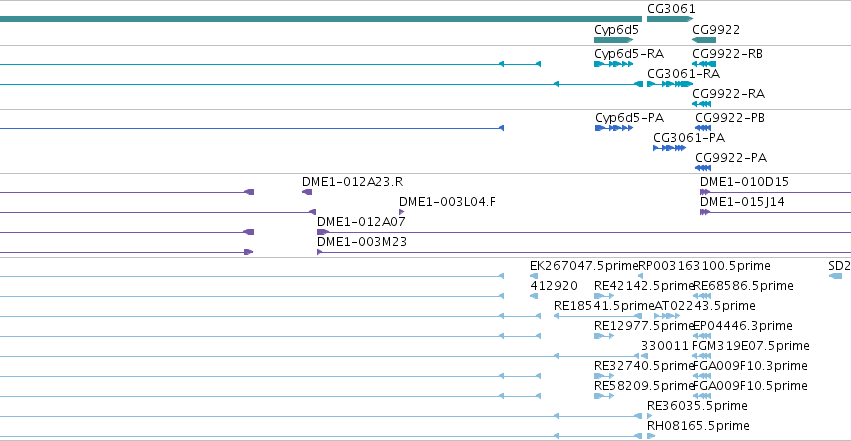Open the AT02243.5prime EST
Viewport: 851px width, 441px height.
pos(667,316)
